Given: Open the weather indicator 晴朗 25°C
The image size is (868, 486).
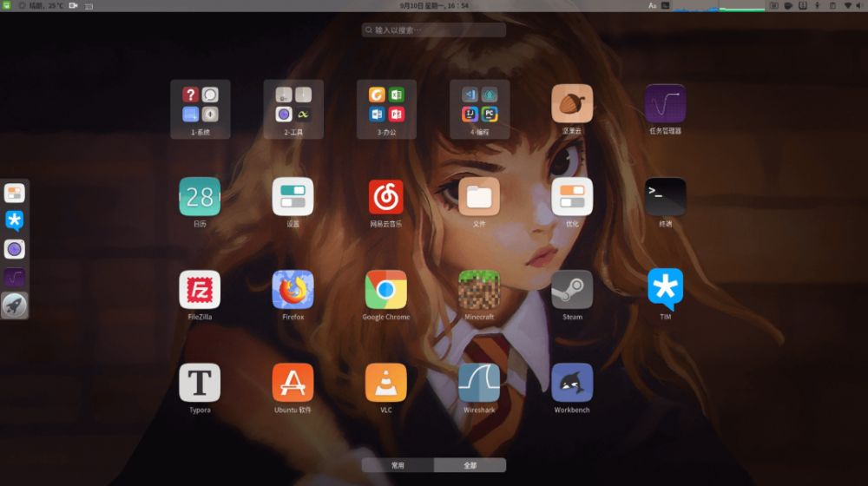Looking at the screenshot, I should pos(42,5).
